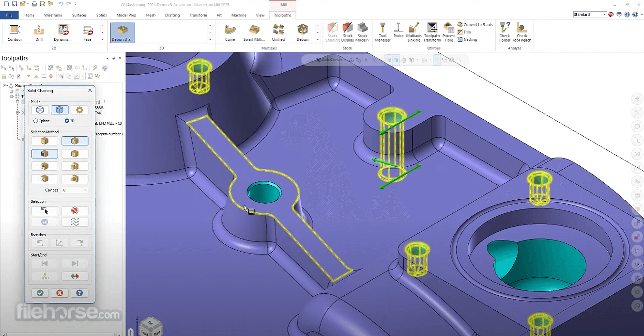Toggle the highlighted selection method in the second row

tap(45, 154)
